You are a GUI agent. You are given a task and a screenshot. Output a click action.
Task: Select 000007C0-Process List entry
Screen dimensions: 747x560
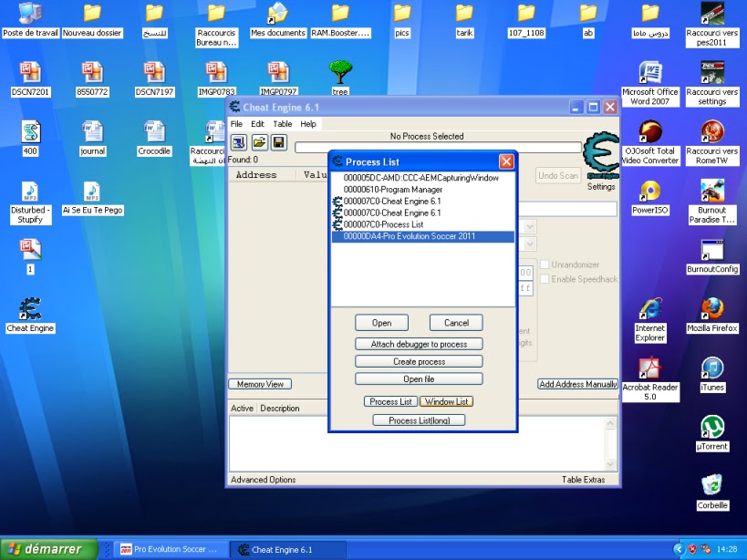(x=423, y=224)
